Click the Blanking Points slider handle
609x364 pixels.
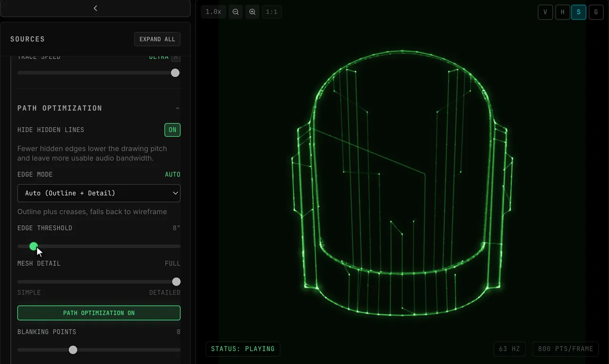73,350
